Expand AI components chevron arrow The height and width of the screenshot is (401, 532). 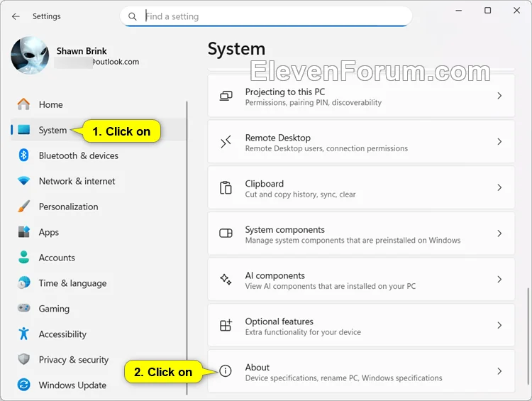pos(499,279)
